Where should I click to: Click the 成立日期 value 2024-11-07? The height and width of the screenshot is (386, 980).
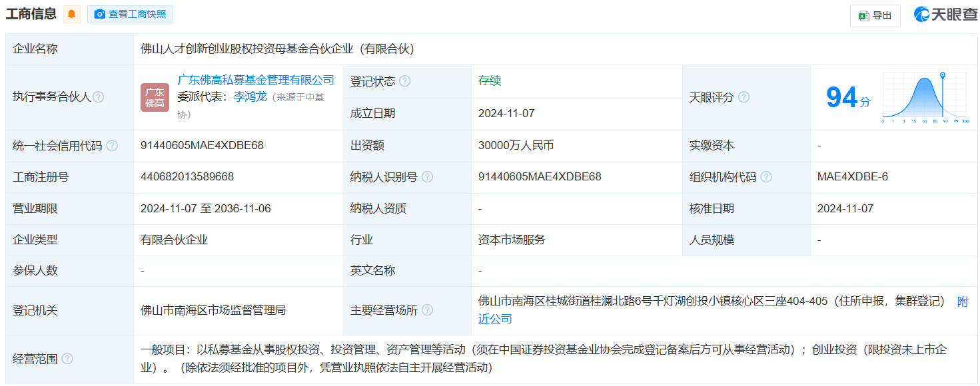pyautogui.click(x=506, y=114)
